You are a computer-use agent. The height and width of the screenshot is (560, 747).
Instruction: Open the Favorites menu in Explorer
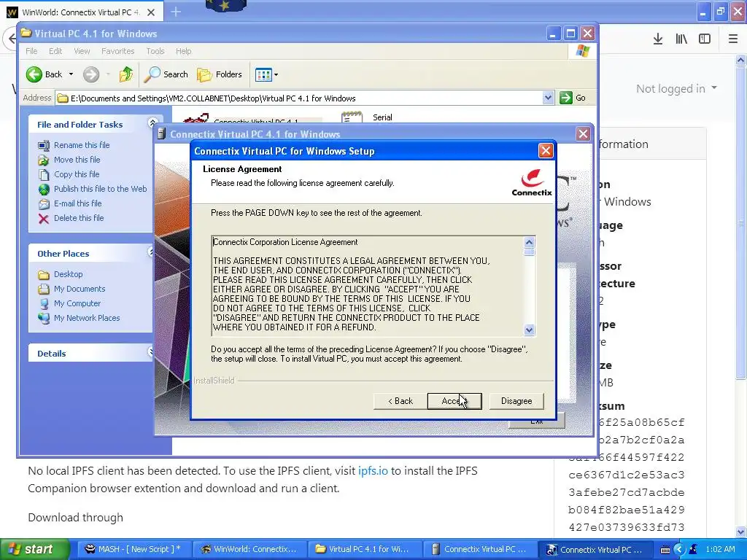(x=117, y=51)
